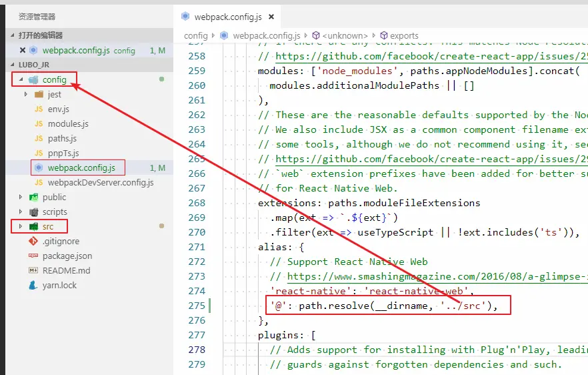
Task: Select the public folder name
Action: (54, 197)
